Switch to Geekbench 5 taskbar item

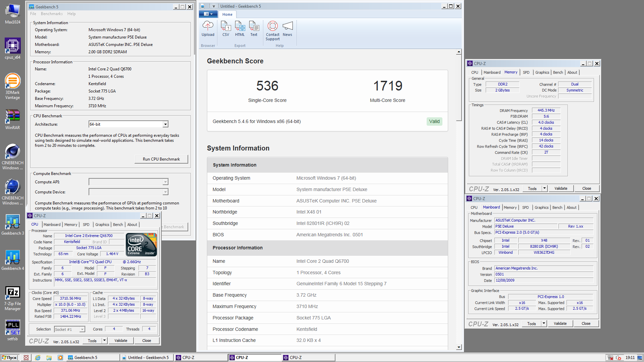(x=92, y=358)
